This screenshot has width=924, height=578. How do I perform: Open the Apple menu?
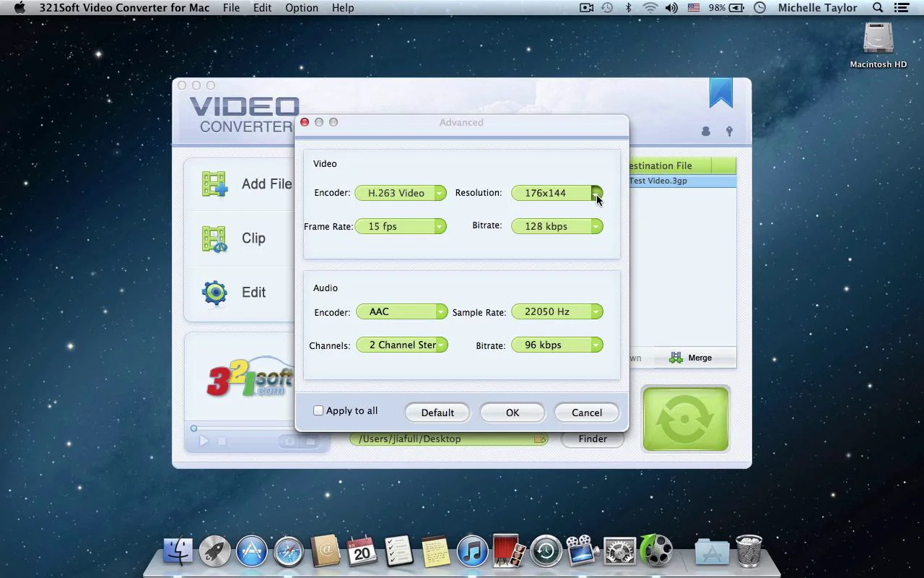point(19,8)
